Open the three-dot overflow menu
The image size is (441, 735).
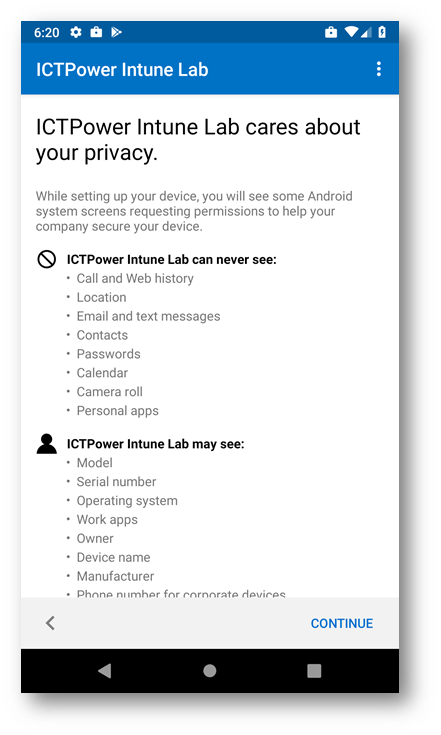pos(379,69)
